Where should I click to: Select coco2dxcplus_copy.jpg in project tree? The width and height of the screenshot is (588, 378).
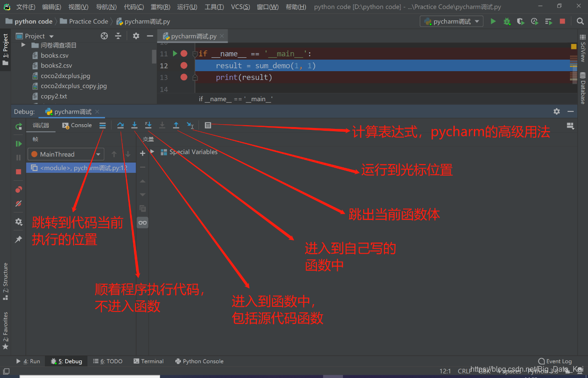[74, 86]
